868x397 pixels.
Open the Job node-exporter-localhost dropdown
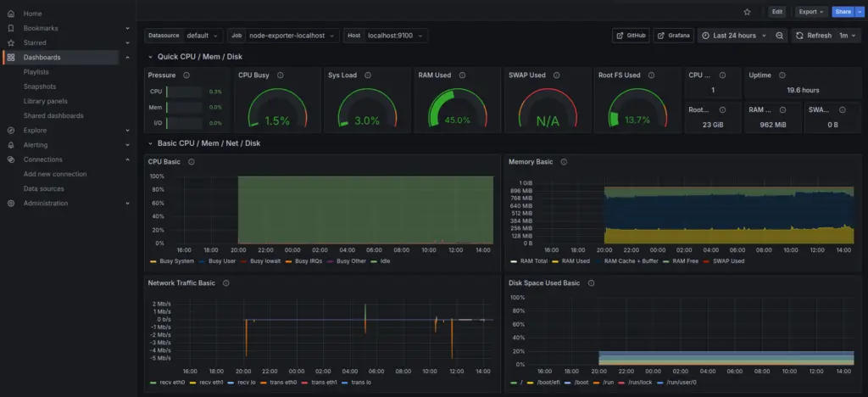point(292,36)
